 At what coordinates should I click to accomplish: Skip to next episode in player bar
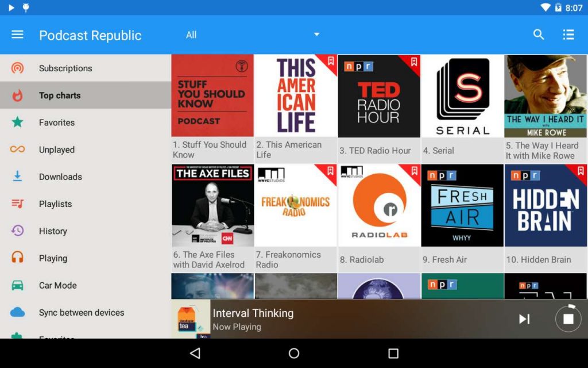pos(524,319)
